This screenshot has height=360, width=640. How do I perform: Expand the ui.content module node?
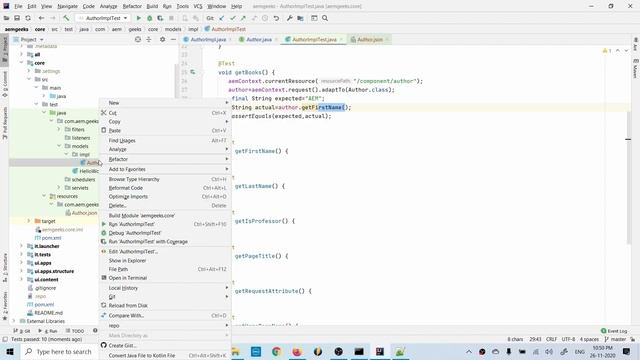point(22,280)
